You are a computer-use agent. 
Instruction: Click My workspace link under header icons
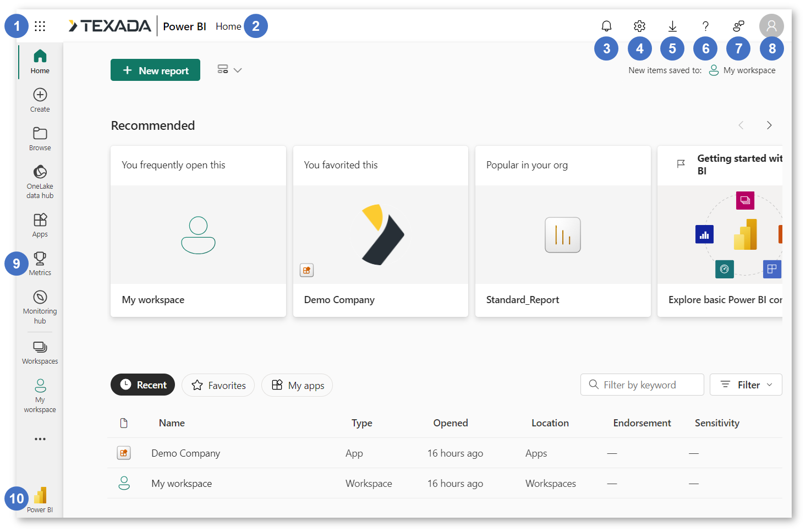point(742,70)
